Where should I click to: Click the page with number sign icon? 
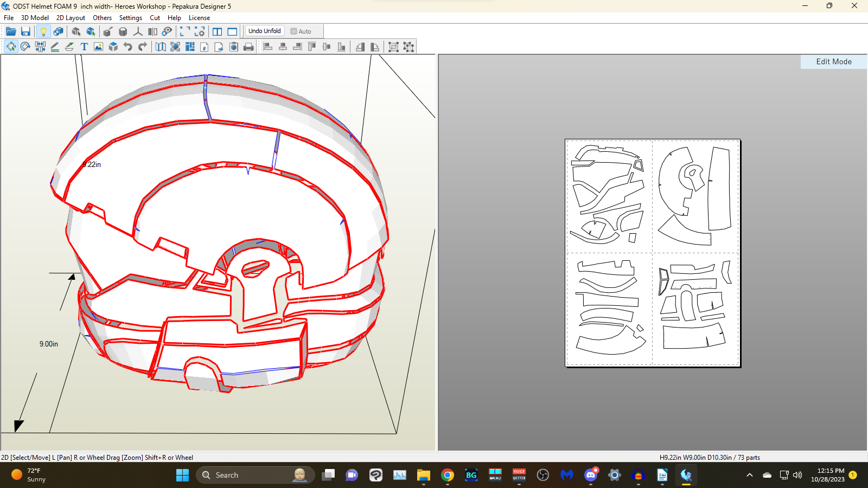205,47
